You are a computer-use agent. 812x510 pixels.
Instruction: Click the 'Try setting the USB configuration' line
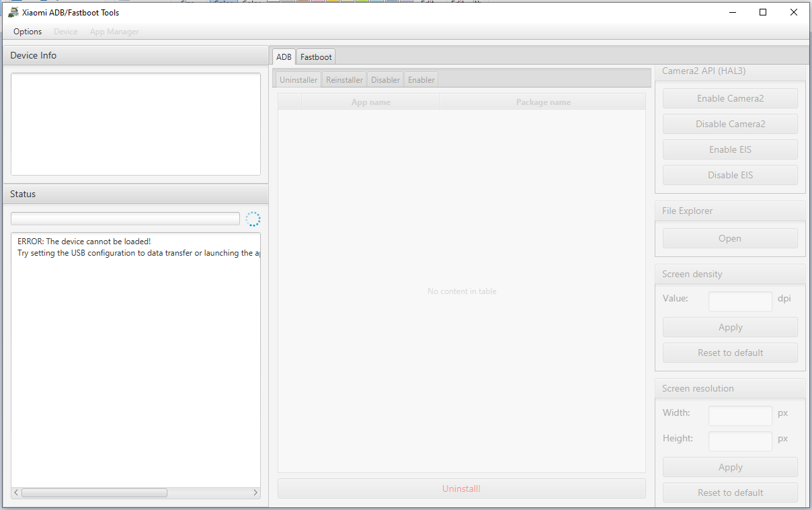[x=138, y=253]
